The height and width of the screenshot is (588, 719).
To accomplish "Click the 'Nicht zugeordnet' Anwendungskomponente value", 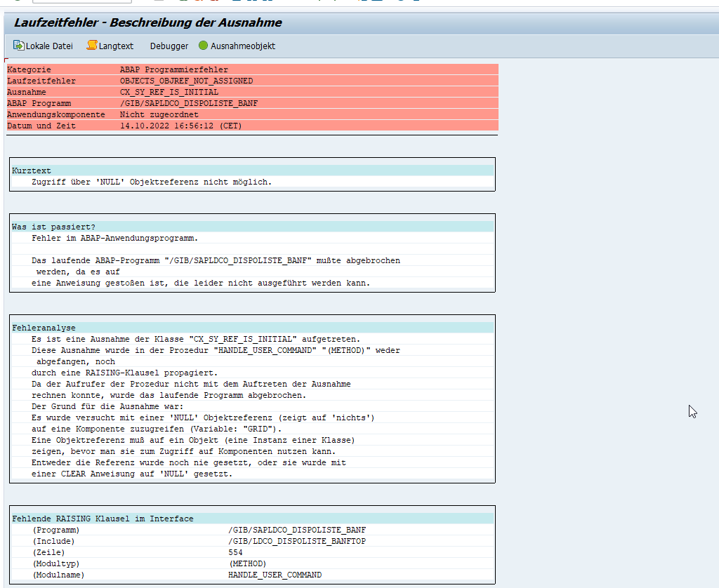I will (159, 114).
